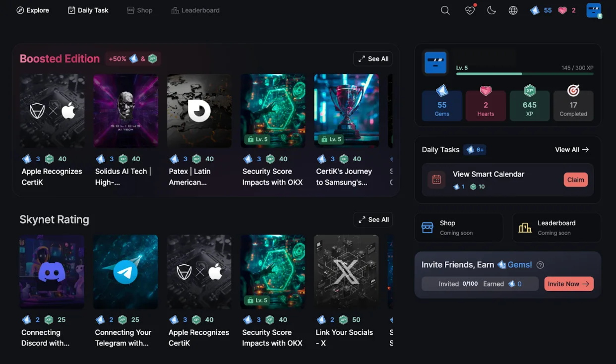The width and height of the screenshot is (616, 364).
Task: Click the Lv. 5 lock badge on trophy card
Action: [x=332, y=139]
